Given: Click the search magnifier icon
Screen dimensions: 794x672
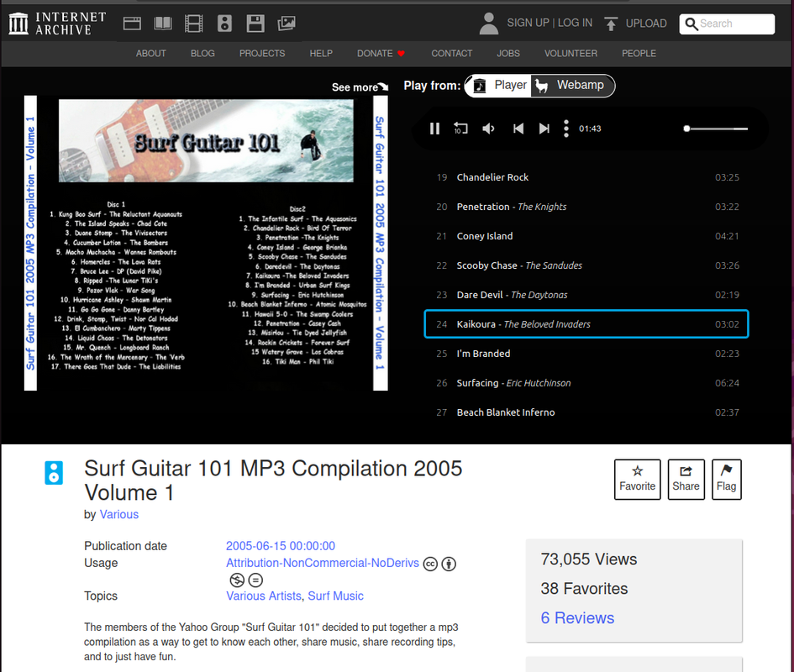Looking at the screenshot, I should coord(691,24).
